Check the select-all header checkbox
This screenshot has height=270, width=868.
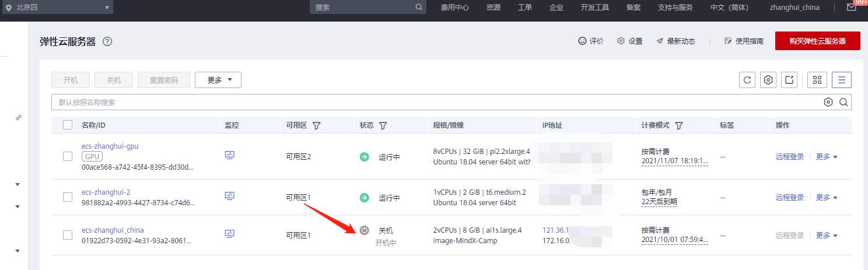[x=68, y=125]
